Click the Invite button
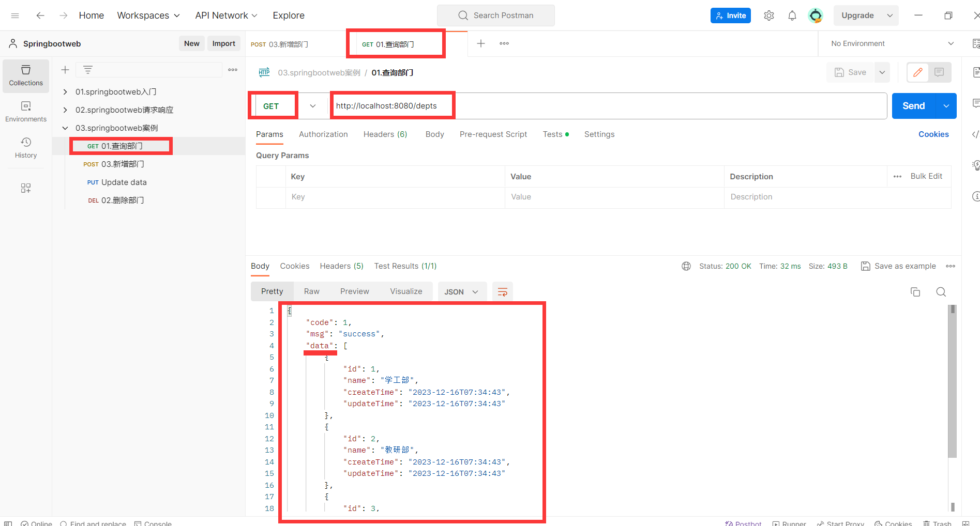This screenshot has width=980, height=526. pos(731,16)
